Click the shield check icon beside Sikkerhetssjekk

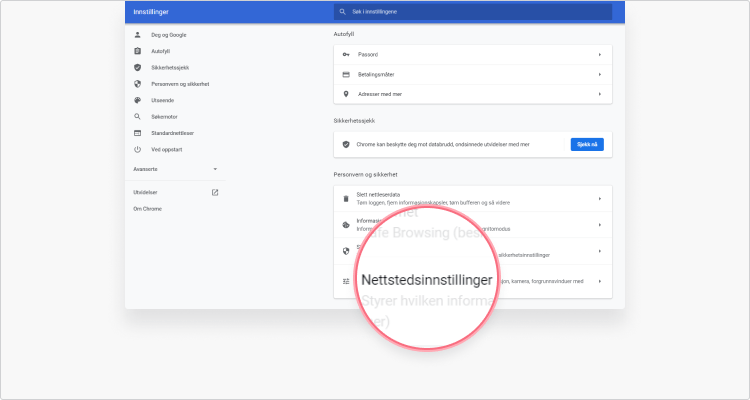(x=137, y=67)
